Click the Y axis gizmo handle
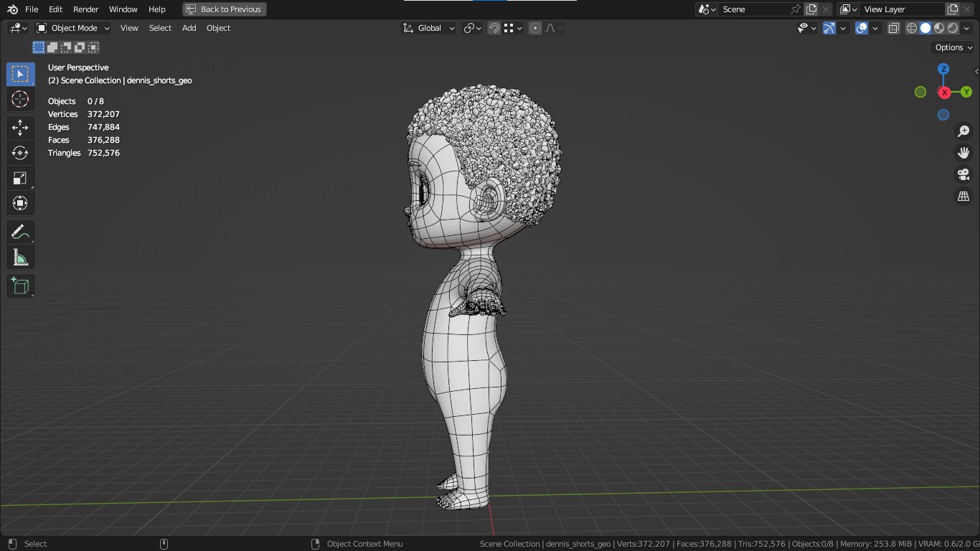This screenshot has height=551, width=980. click(x=966, y=92)
